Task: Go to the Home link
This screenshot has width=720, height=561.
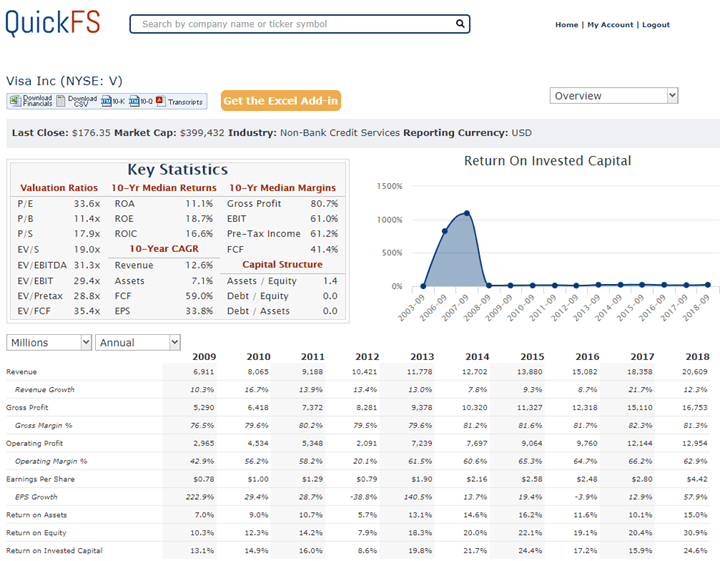Action: coord(566,25)
